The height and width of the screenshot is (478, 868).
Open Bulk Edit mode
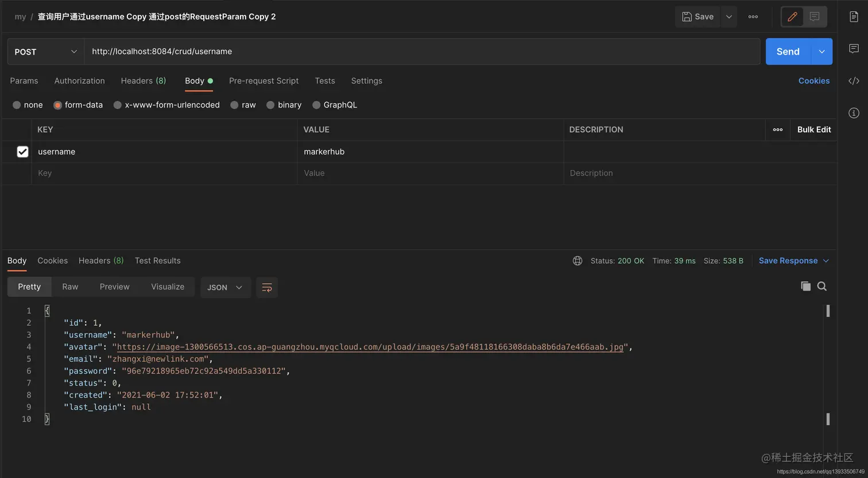(x=814, y=130)
